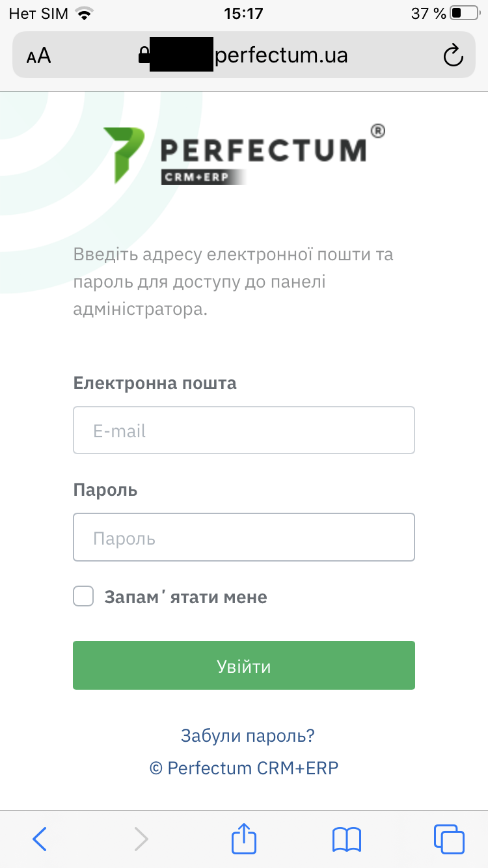This screenshot has width=488, height=868.
Task: Open the aA text size menu
Action: click(x=38, y=56)
